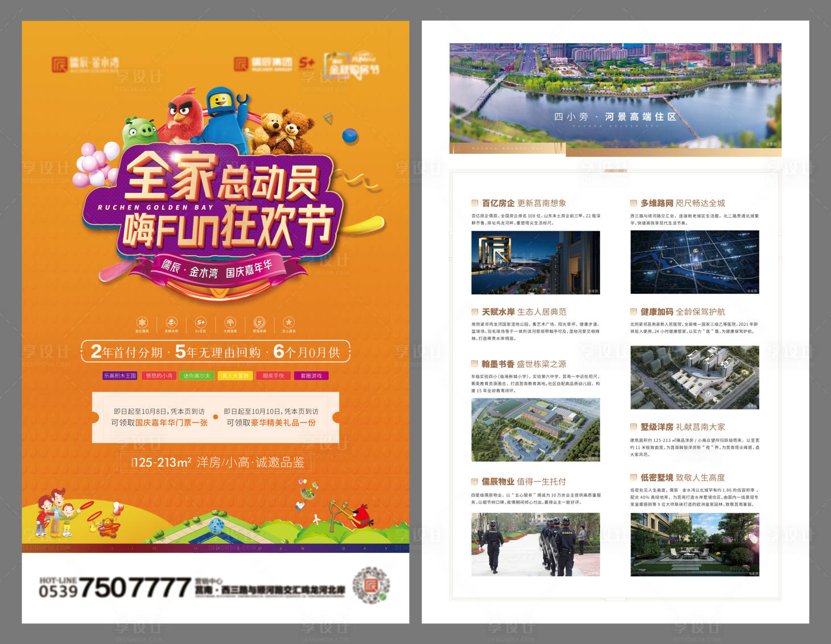The height and width of the screenshot is (644, 831).
Task: Select the 套圈游戏 magenta tag
Action: tap(311, 376)
